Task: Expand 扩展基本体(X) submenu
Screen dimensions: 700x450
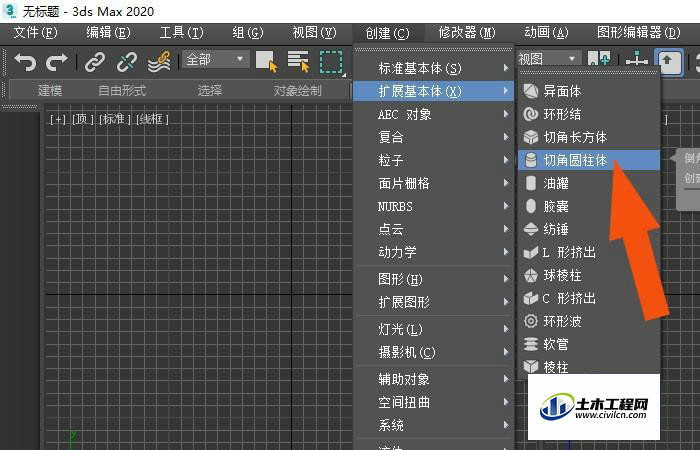Action: [433, 92]
